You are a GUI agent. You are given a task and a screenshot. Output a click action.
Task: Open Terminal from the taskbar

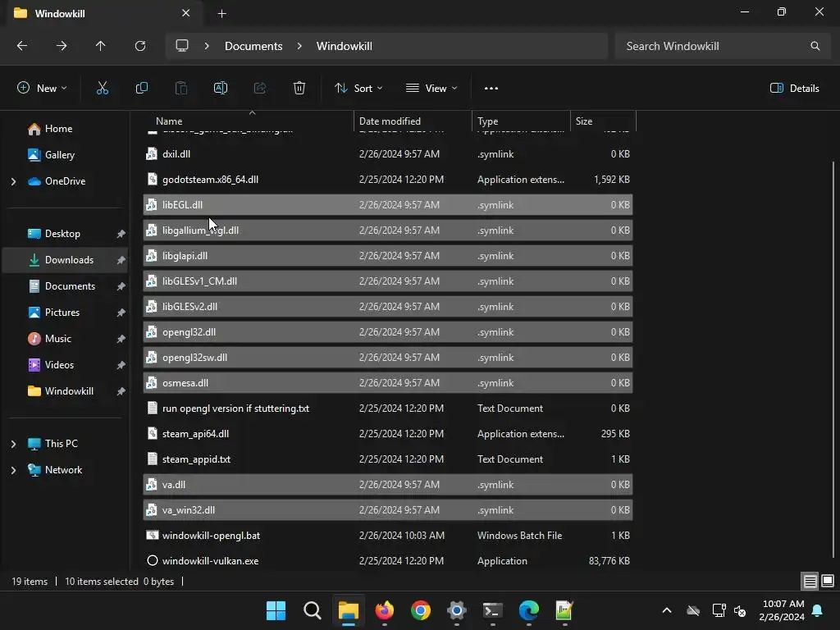coord(493,610)
